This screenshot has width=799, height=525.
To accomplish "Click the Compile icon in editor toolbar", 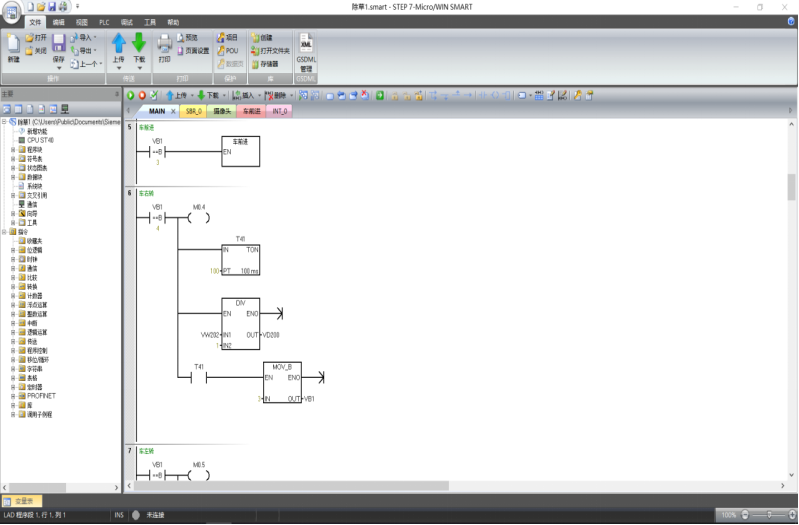I will [x=154, y=95].
